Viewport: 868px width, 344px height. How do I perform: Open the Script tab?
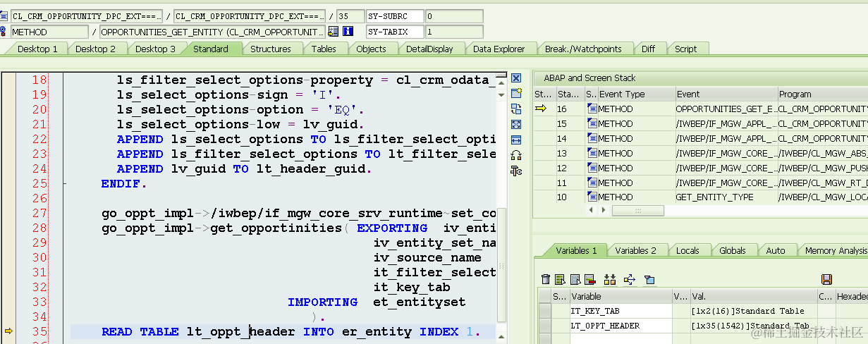pos(685,49)
